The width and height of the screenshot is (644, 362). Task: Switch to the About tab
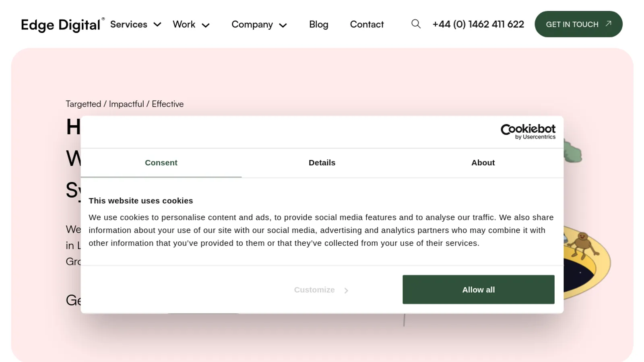[x=483, y=163]
